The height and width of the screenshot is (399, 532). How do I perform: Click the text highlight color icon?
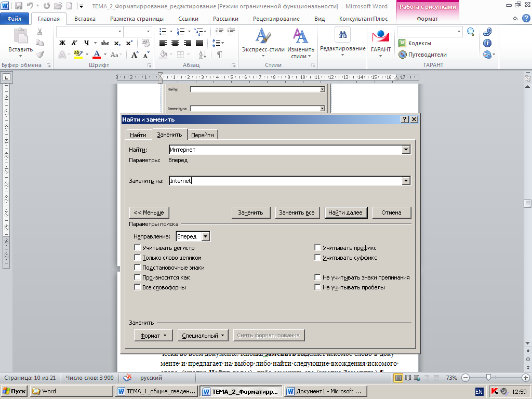point(78,54)
